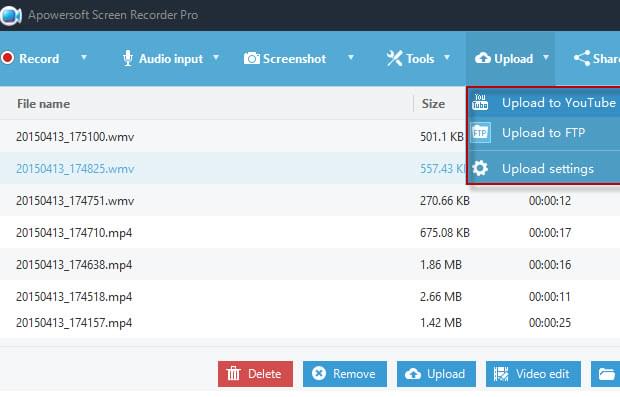Image resolution: width=620 pixels, height=397 pixels.
Task: Open Upload settings menu entry
Action: point(544,169)
